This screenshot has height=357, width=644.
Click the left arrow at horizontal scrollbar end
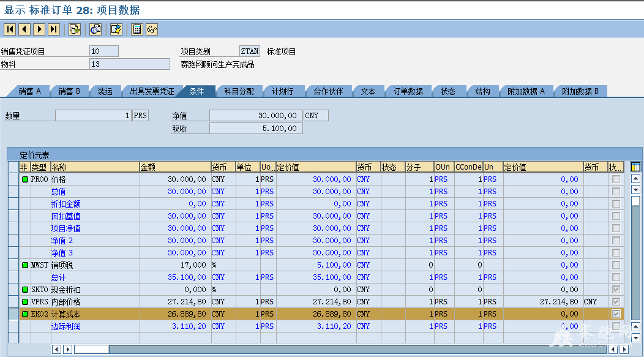click(x=613, y=349)
